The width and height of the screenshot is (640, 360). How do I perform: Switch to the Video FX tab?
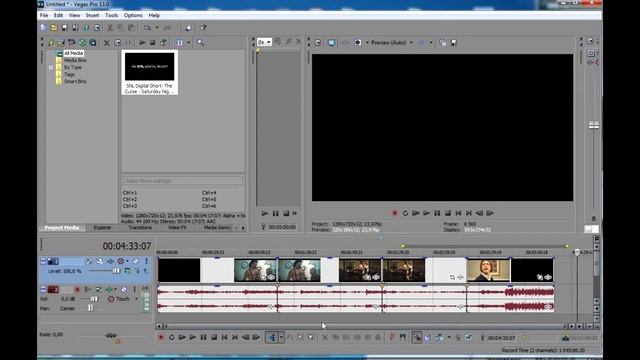pyautogui.click(x=177, y=228)
